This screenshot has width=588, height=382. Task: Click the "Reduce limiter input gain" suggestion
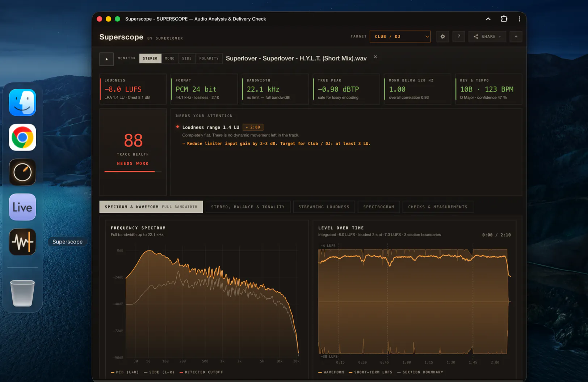click(276, 144)
